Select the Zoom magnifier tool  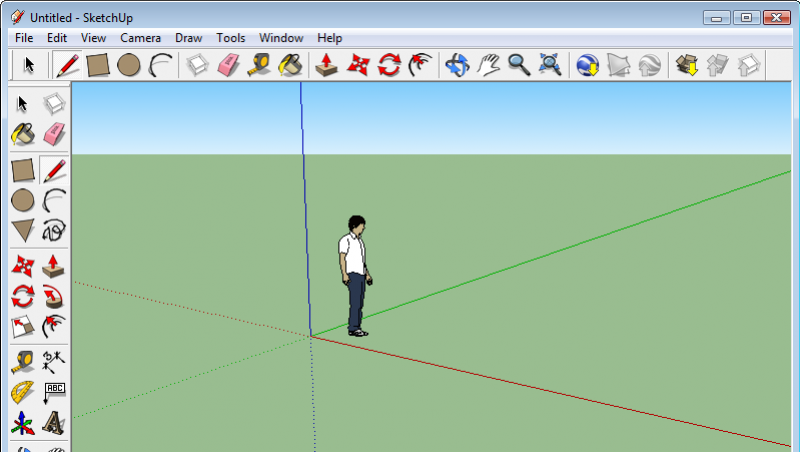(x=519, y=65)
